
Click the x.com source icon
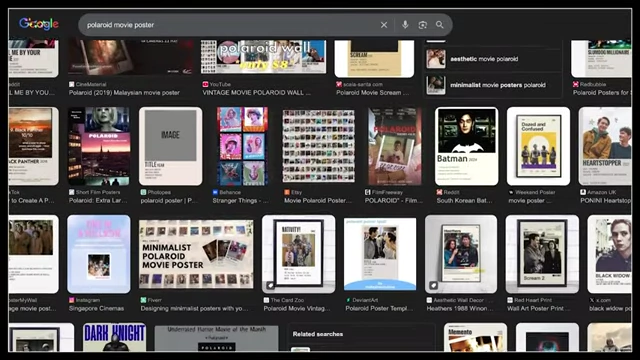[591, 300]
